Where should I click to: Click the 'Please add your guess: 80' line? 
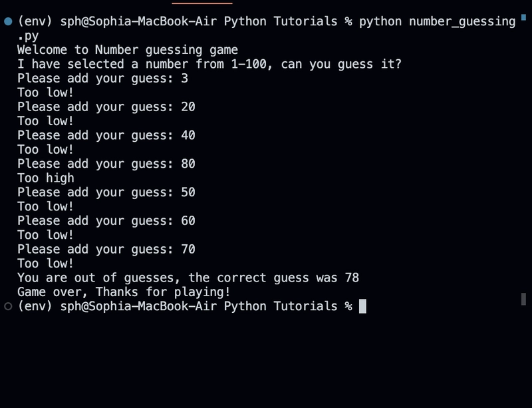[x=106, y=164]
